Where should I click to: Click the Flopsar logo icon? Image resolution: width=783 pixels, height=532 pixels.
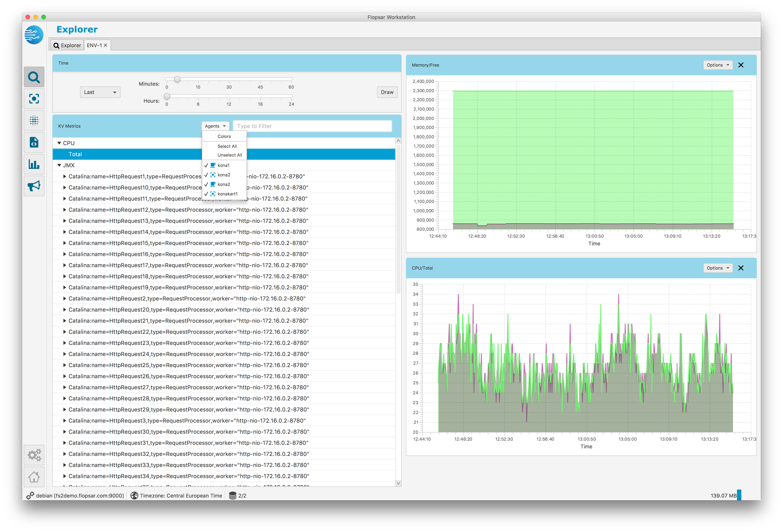(x=34, y=35)
